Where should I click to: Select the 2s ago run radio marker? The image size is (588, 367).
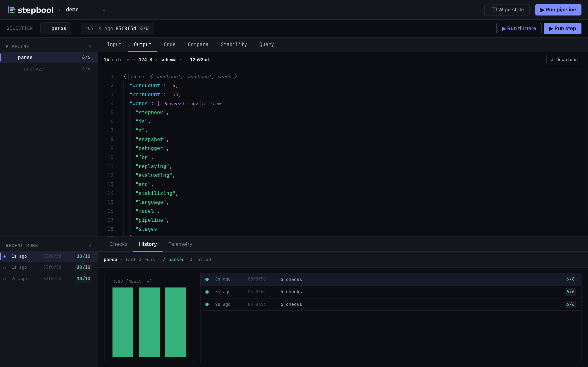coord(4,279)
